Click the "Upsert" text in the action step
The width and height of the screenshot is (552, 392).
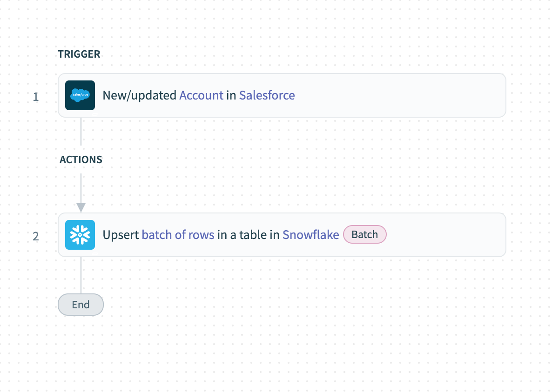121,235
